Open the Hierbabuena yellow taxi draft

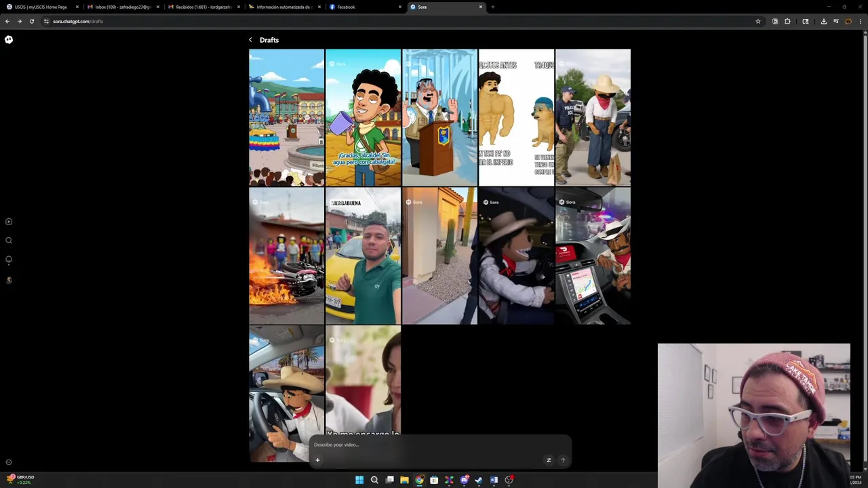click(363, 256)
